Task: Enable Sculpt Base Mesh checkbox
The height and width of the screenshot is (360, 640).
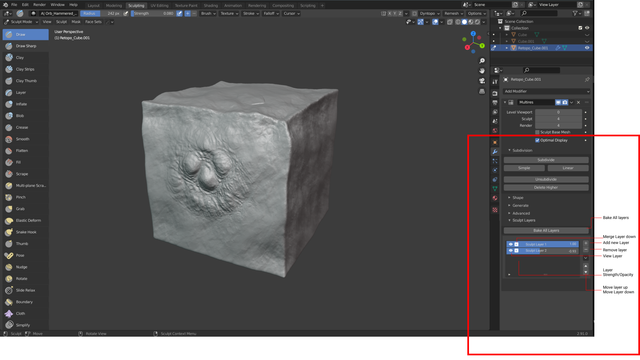Action: [537, 132]
